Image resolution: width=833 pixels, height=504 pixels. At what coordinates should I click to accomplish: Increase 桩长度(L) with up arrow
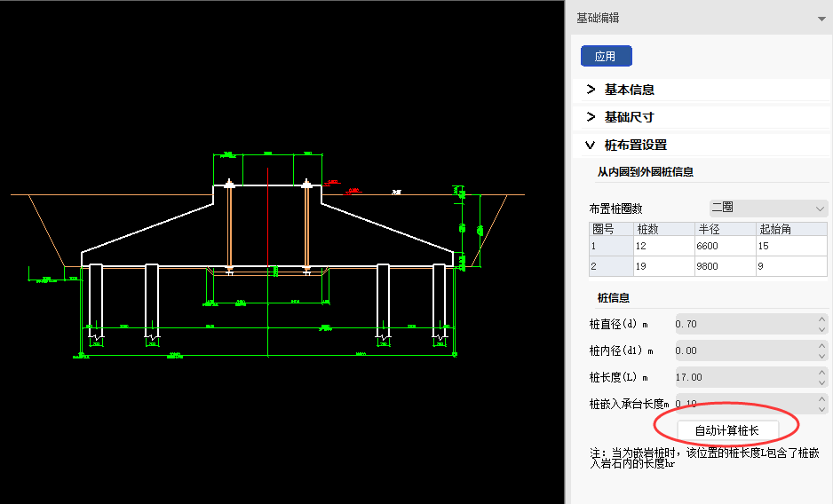(821, 372)
